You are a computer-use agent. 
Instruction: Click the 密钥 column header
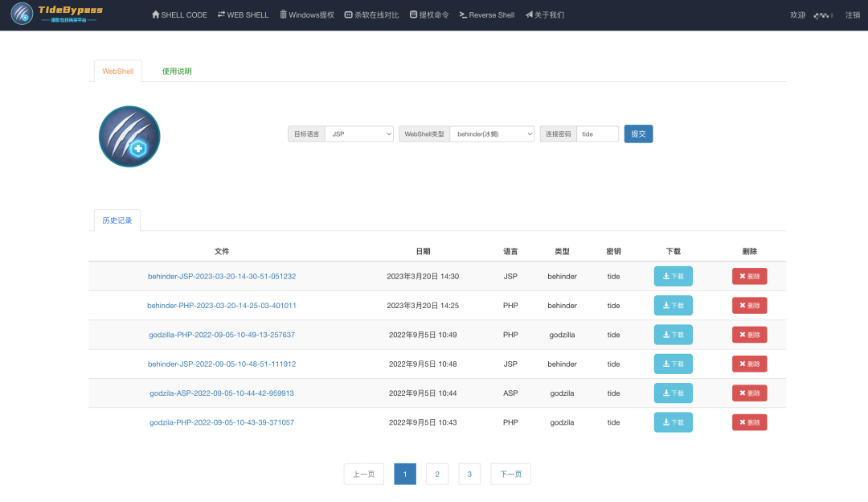[x=613, y=252]
